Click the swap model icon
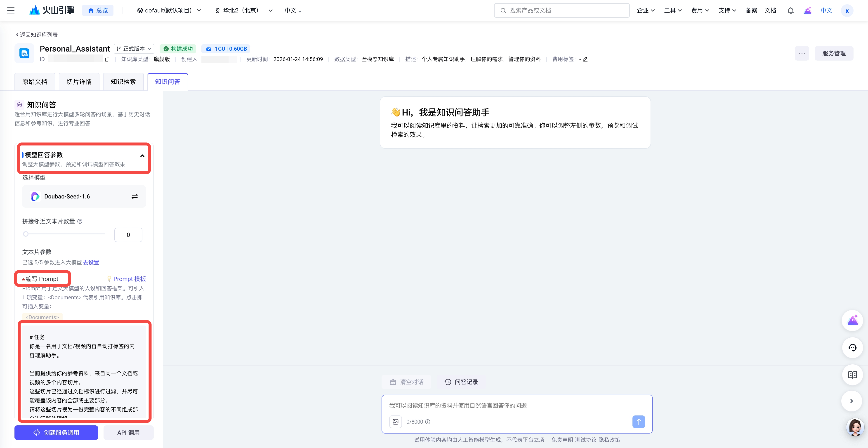Screen dimensions: 868x448 pyautogui.click(x=134, y=196)
